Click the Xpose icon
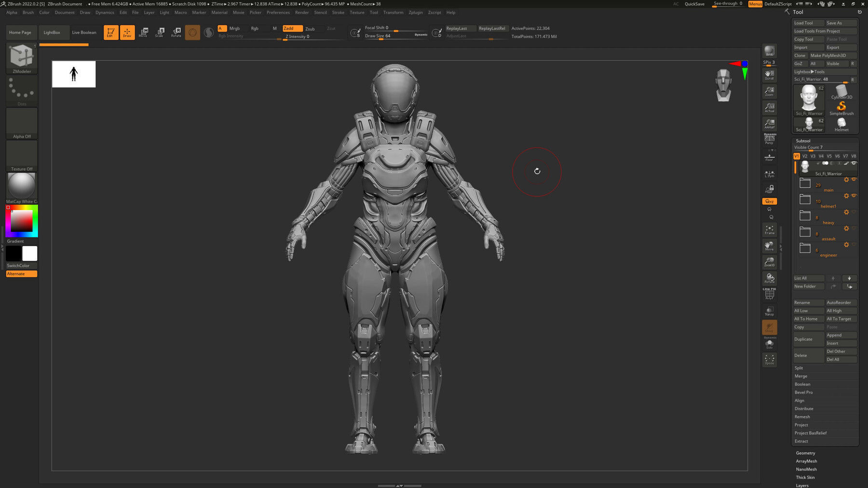The image size is (868, 488). (x=769, y=359)
